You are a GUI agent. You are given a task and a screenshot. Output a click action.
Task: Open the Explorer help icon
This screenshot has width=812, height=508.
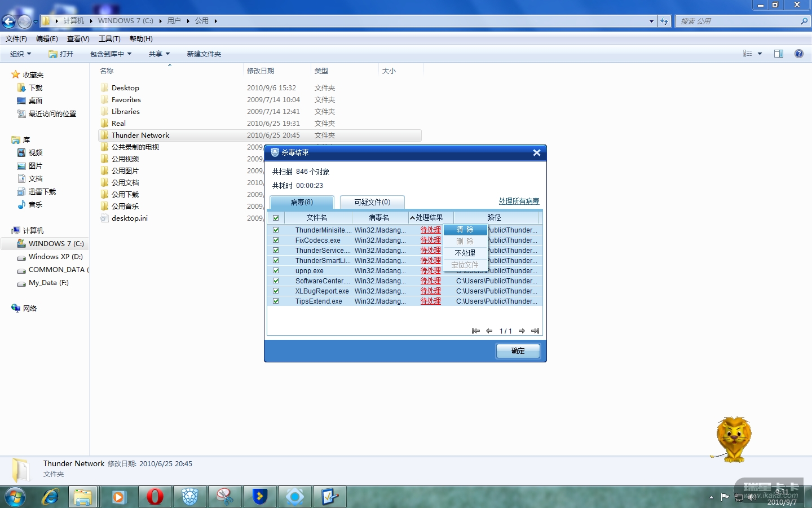coord(798,54)
